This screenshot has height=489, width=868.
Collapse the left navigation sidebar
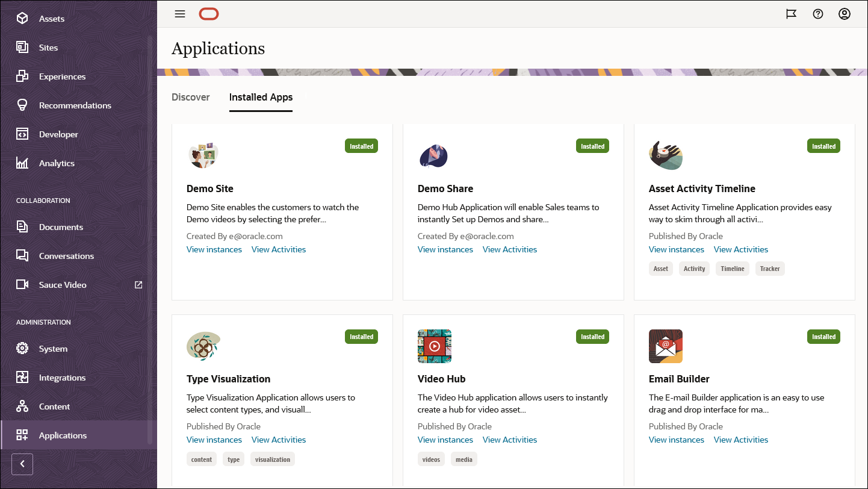click(x=22, y=464)
